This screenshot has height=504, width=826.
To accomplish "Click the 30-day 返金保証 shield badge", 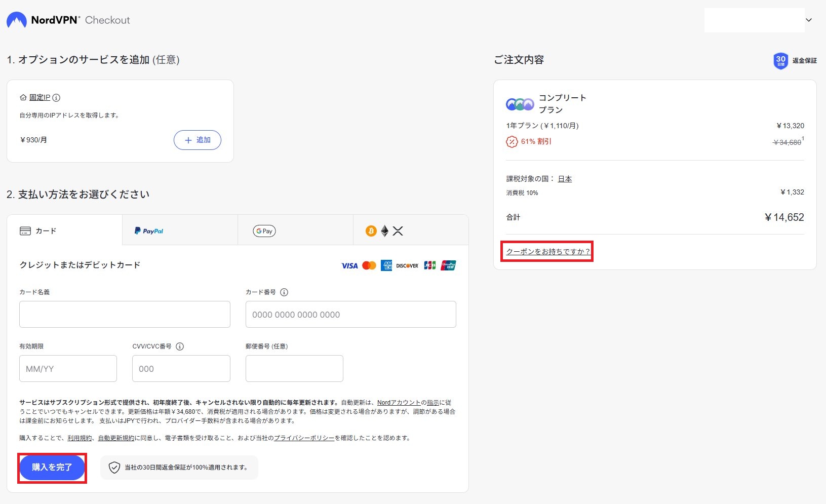I will click(780, 61).
